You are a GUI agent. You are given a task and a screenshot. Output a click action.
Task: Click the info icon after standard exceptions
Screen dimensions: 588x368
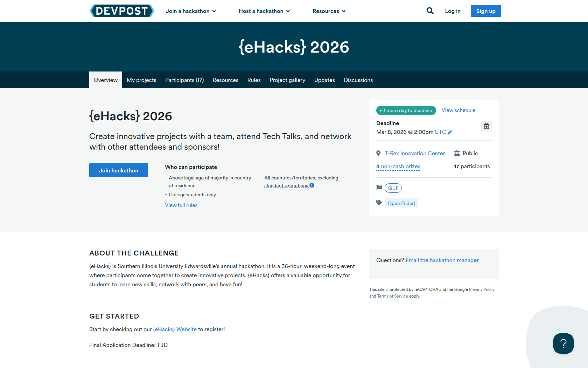click(x=312, y=185)
